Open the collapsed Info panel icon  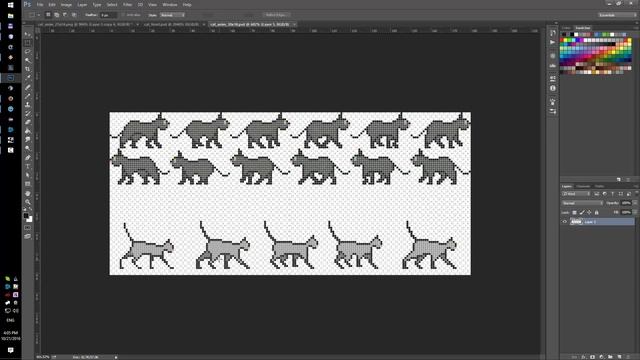pos(553,88)
